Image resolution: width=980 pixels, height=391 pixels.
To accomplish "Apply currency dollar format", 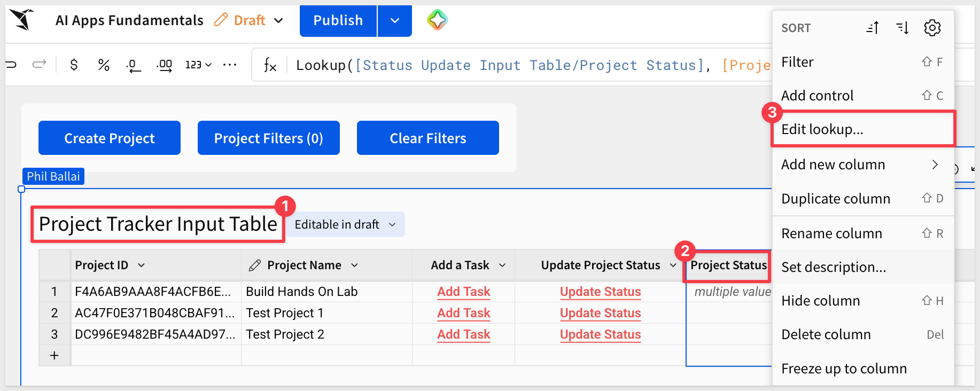I will coord(74,65).
